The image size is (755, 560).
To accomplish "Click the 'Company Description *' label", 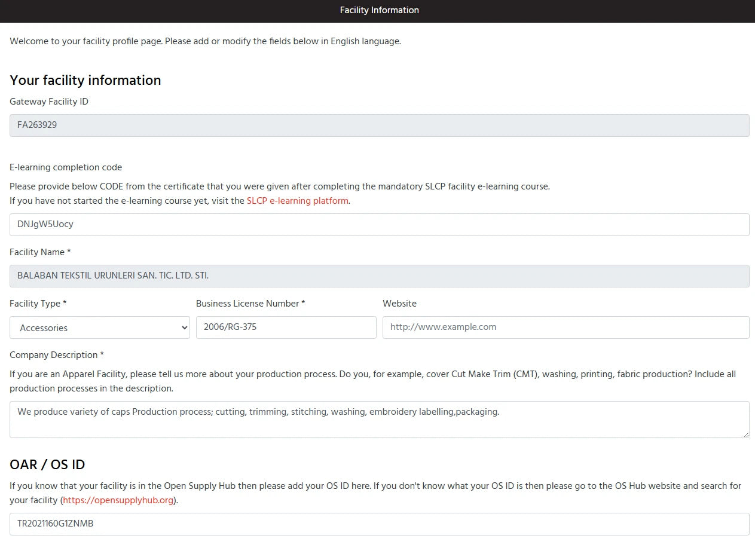I will pyautogui.click(x=57, y=355).
